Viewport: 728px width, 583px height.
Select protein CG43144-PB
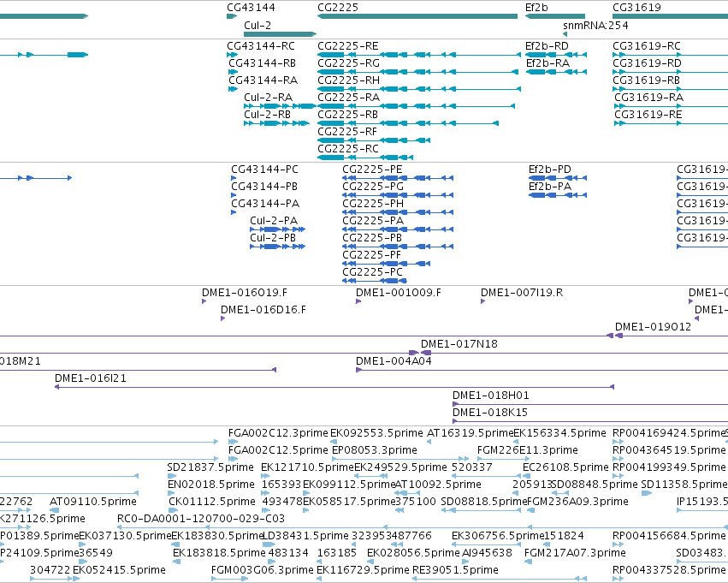tap(264, 187)
